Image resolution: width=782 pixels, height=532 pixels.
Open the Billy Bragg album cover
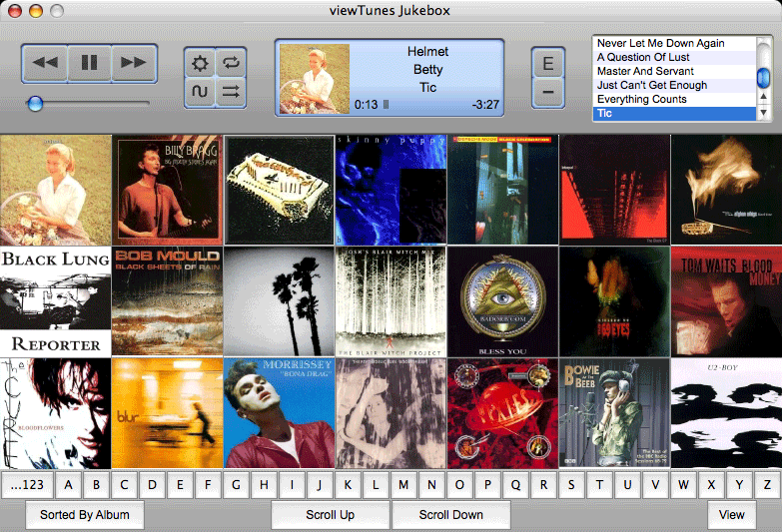(x=168, y=190)
